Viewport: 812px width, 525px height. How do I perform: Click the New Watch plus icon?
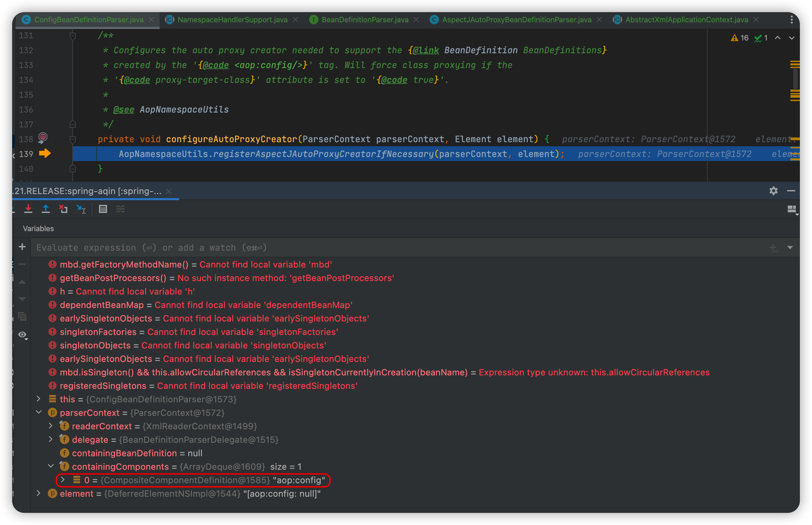tap(22, 247)
